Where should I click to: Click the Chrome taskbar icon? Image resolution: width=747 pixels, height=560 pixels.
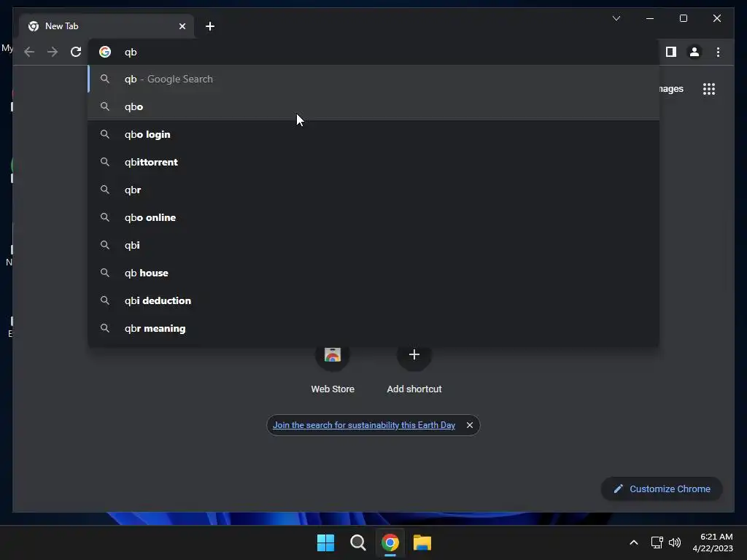click(x=390, y=542)
